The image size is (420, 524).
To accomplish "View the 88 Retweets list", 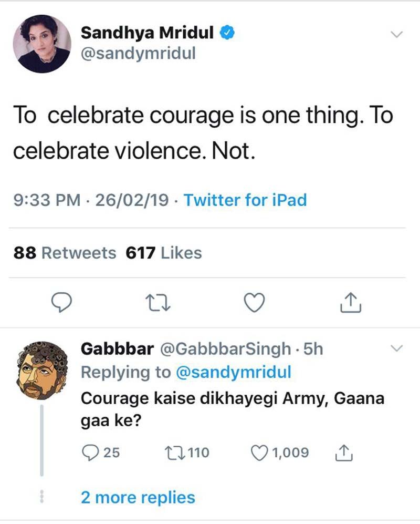I will tap(64, 253).
